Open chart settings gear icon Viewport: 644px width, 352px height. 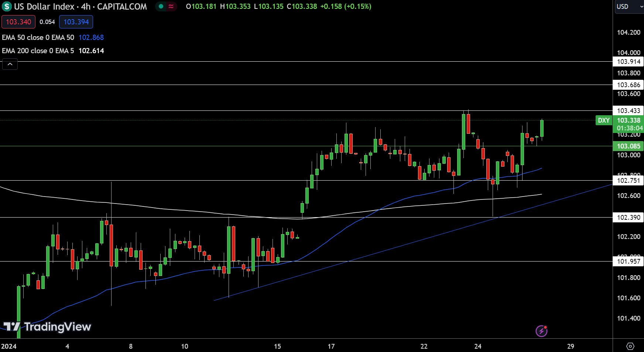630,346
